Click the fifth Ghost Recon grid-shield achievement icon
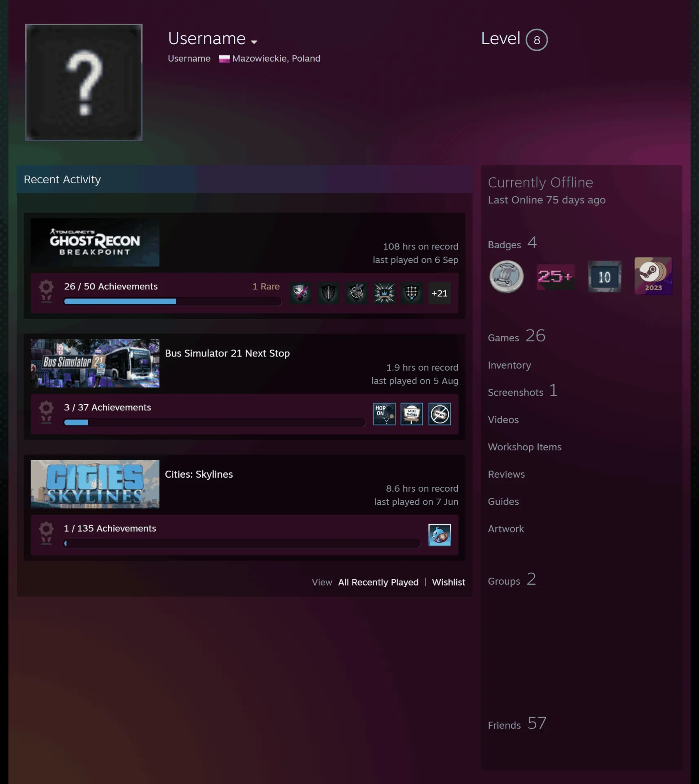Image resolution: width=699 pixels, height=784 pixels. (x=412, y=293)
